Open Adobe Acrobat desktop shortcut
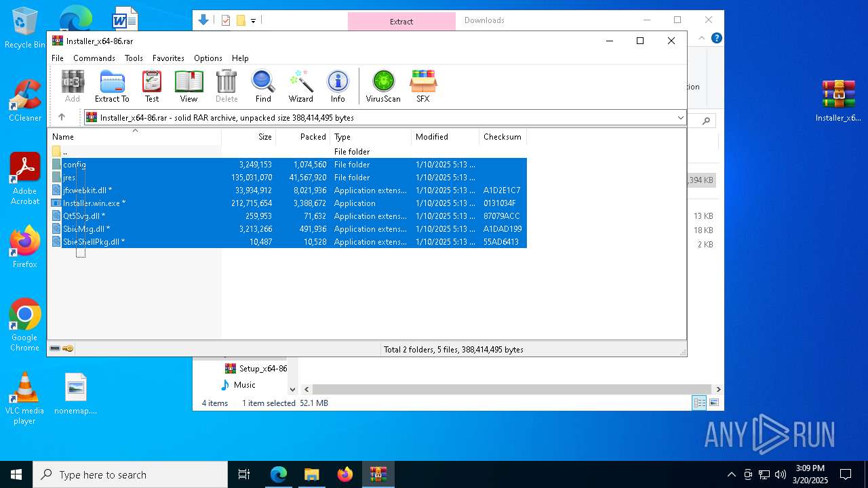868x488 pixels. 24,179
